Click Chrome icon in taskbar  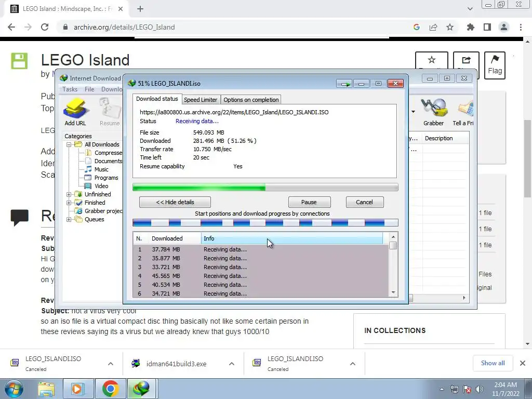(110, 389)
